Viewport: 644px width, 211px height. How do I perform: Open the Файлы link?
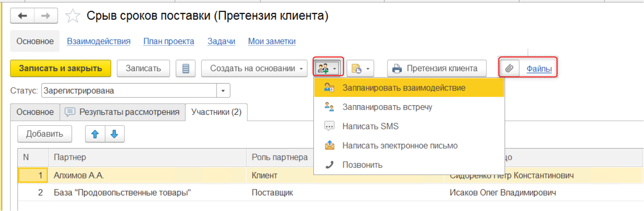(x=539, y=68)
